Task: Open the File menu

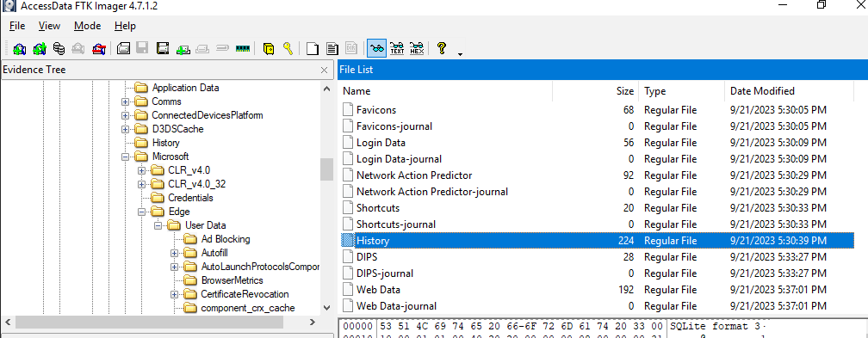Action: [17, 26]
